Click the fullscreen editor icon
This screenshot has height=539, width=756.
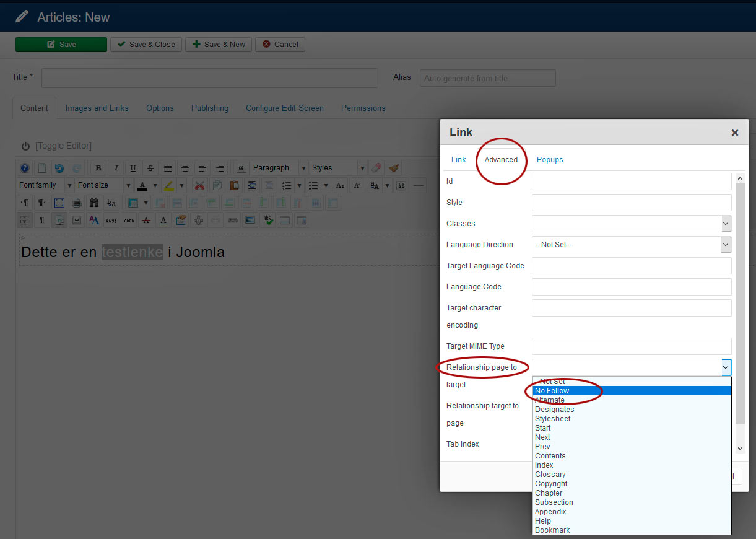(59, 203)
